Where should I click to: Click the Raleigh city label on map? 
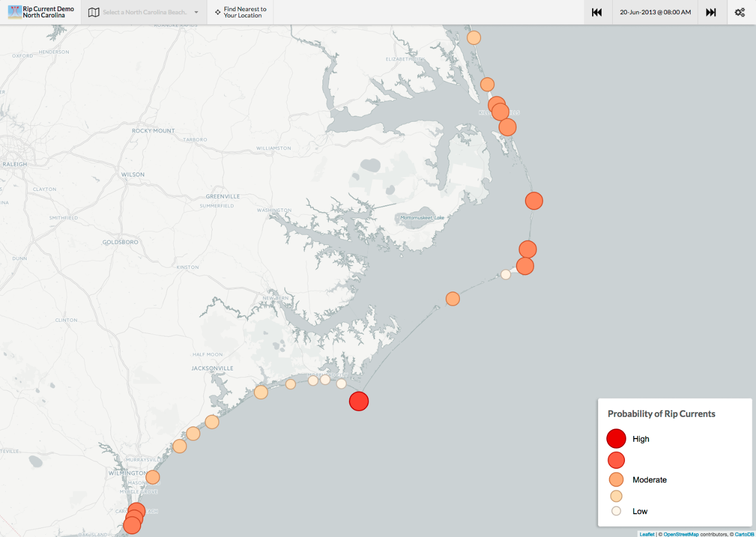click(x=15, y=164)
